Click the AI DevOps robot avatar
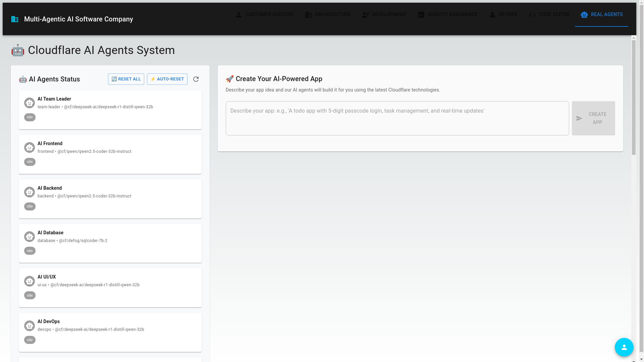 [30, 326]
